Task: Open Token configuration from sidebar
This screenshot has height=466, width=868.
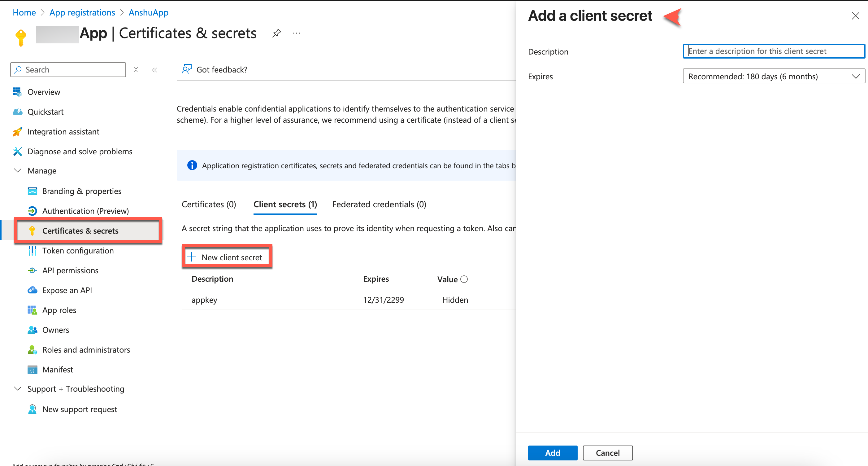Action: [78, 251]
